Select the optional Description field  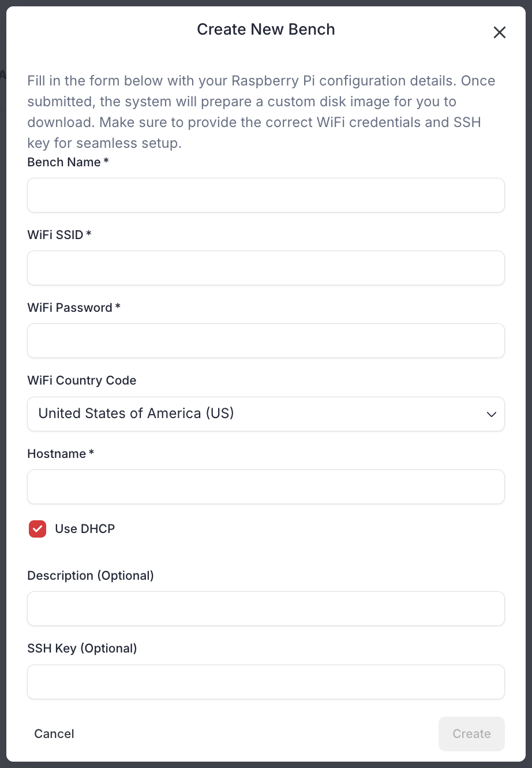click(x=265, y=609)
